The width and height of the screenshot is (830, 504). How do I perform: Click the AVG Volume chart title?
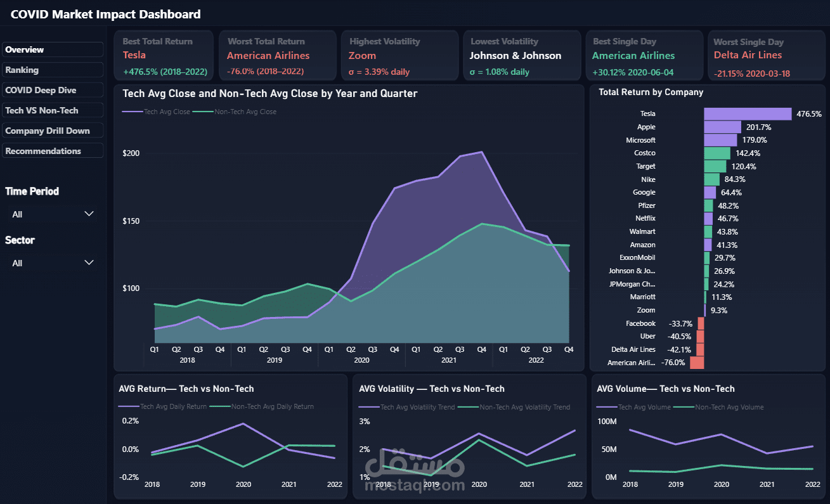coord(666,389)
